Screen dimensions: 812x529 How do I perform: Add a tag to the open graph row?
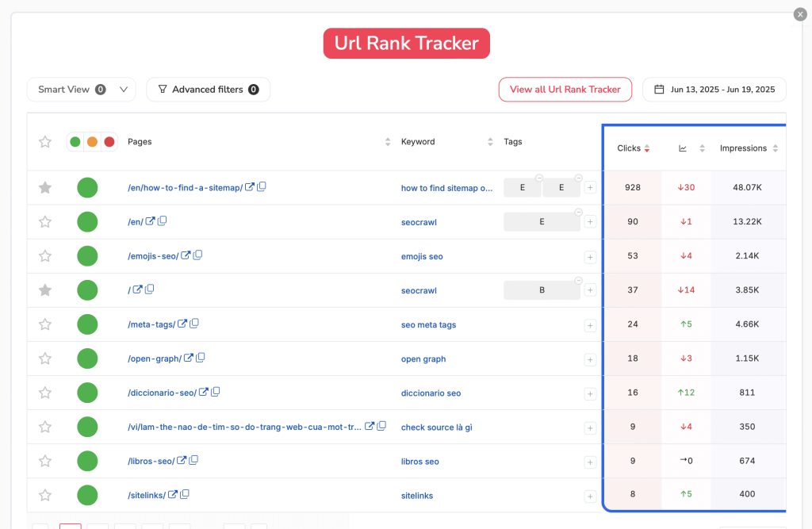pyautogui.click(x=590, y=358)
